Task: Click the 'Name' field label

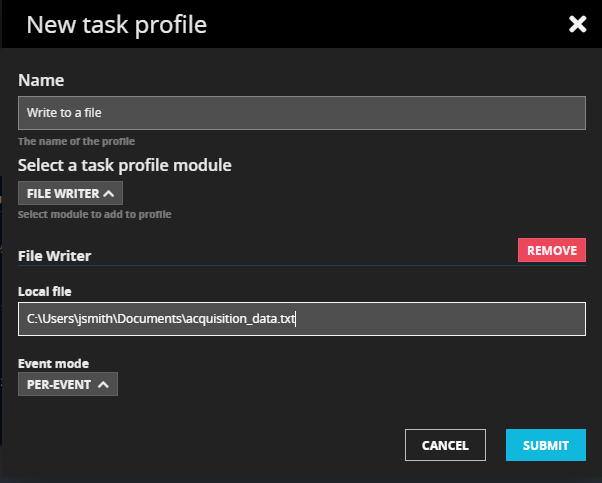Action: click(x=41, y=80)
